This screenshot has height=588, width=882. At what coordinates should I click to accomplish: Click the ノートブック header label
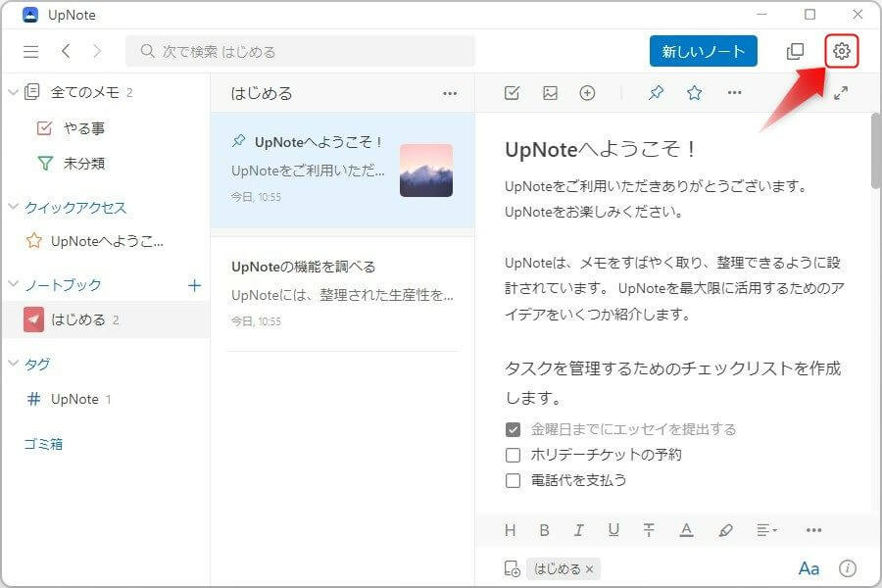tap(63, 285)
